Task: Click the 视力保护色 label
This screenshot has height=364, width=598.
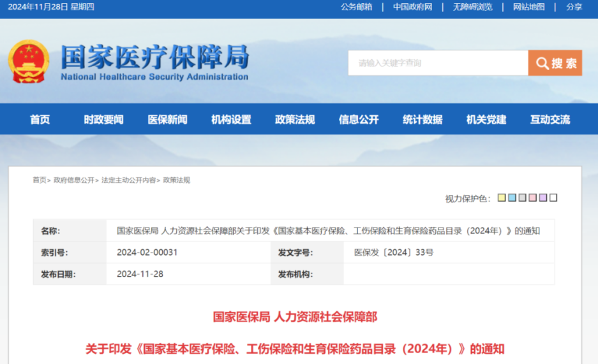Action: [468, 198]
